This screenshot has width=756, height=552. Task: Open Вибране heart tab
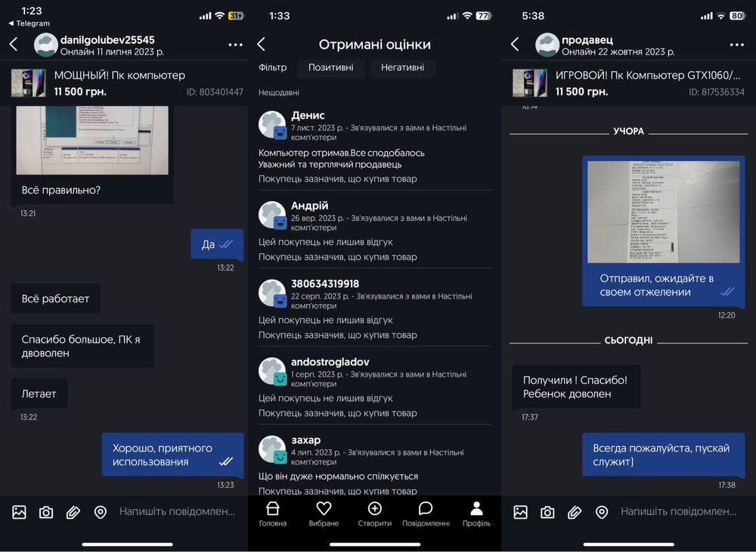pos(324,513)
